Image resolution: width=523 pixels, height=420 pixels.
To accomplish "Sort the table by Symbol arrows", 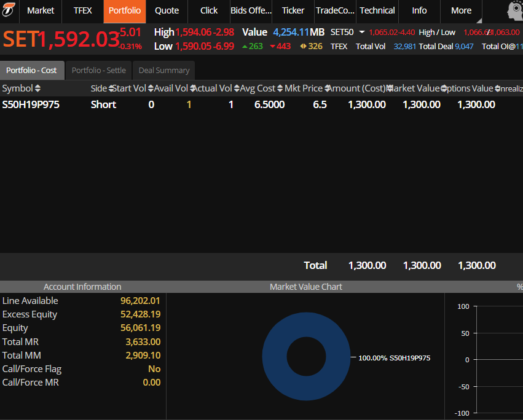I will tap(37, 88).
